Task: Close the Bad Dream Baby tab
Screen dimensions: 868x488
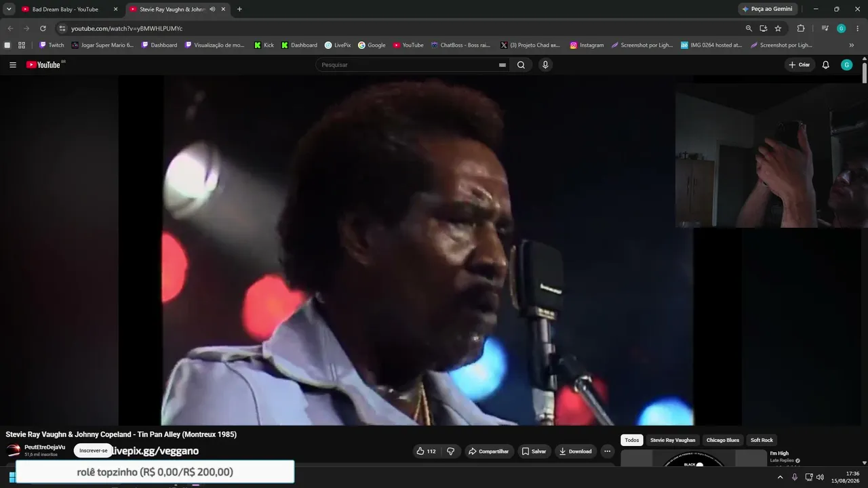Action: point(115,9)
